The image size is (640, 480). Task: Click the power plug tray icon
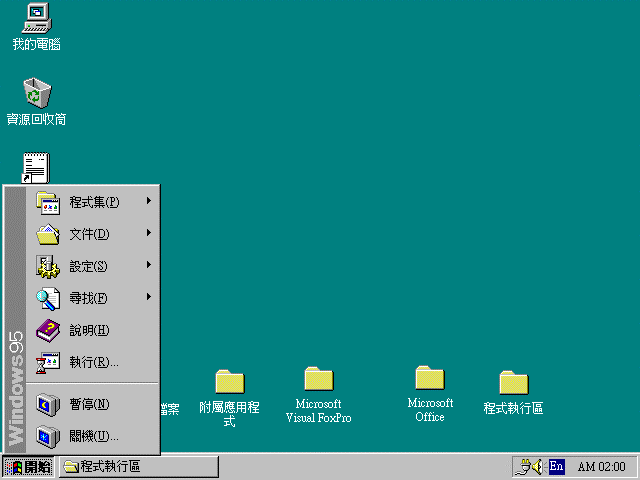[x=523, y=467]
